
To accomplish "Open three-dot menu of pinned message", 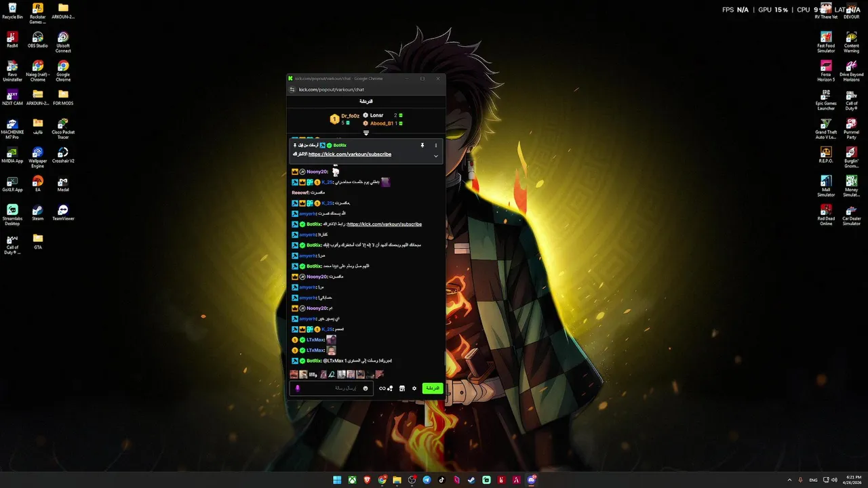I will (436, 145).
